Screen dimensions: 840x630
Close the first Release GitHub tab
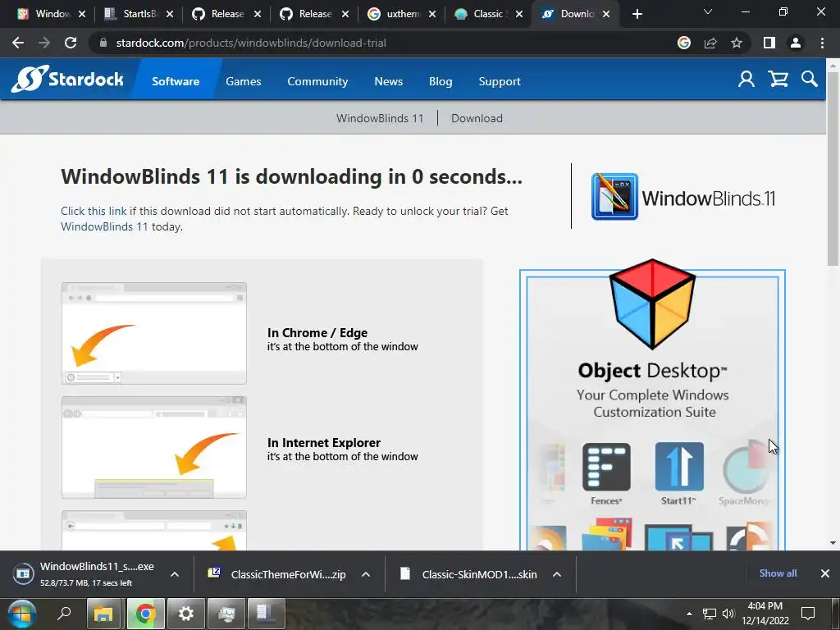click(257, 14)
